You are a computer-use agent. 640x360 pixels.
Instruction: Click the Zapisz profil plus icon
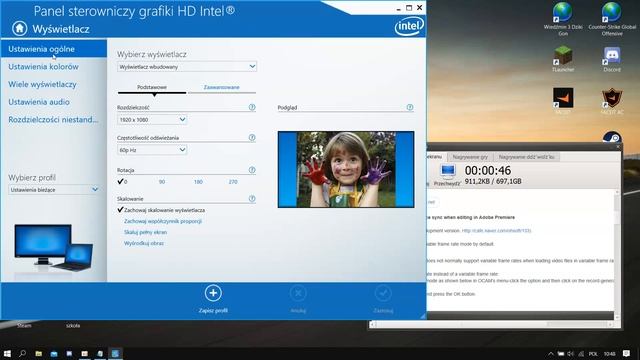coord(213,293)
